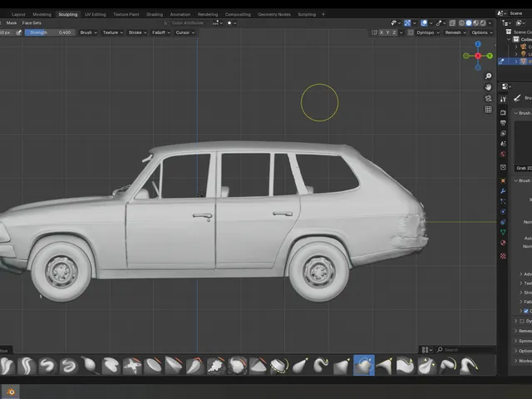Viewport: 532px width, 399px height.
Task: Open the Scene properties tab icon
Action: pyautogui.click(x=503, y=144)
